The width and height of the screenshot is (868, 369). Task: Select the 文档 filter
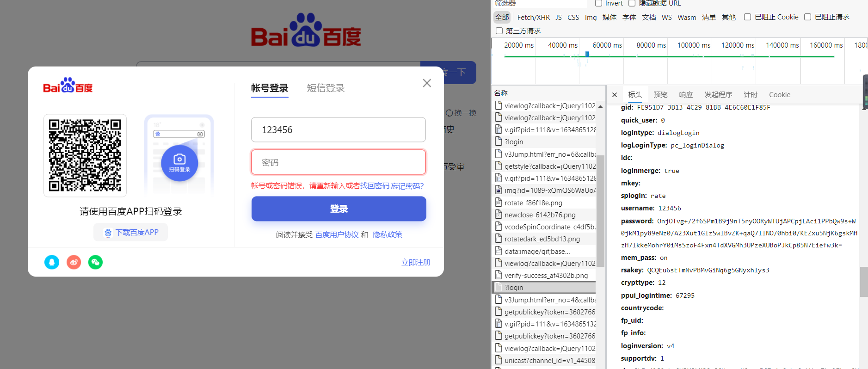point(649,18)
